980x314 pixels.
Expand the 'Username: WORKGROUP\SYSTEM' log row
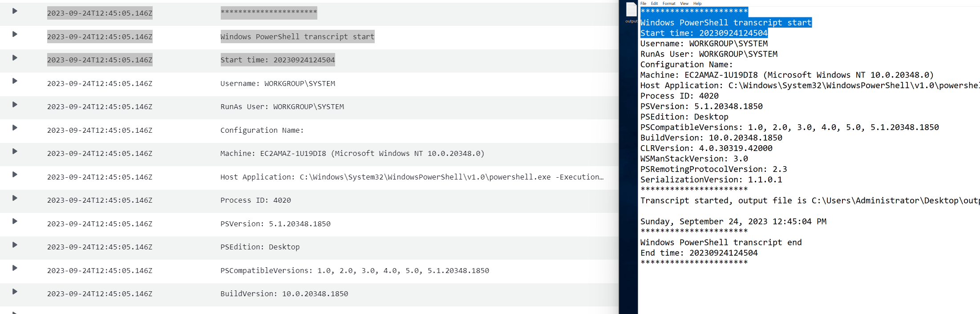tap(15, 81)
